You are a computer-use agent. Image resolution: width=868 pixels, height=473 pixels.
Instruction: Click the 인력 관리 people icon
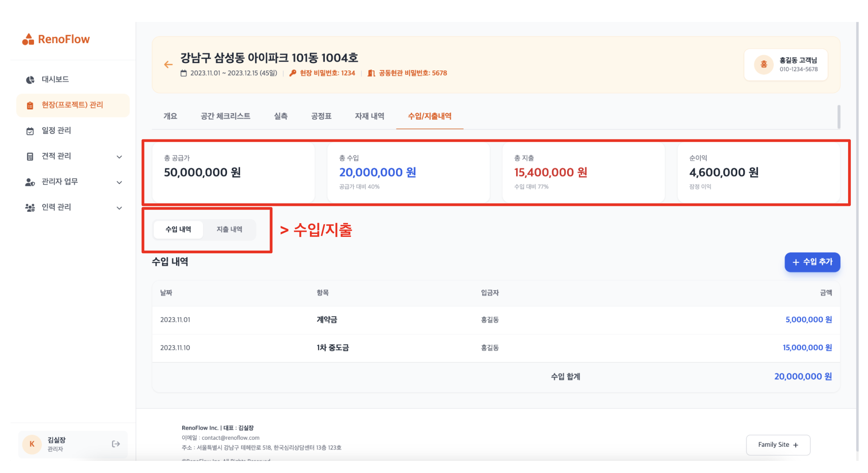(30, 208)
